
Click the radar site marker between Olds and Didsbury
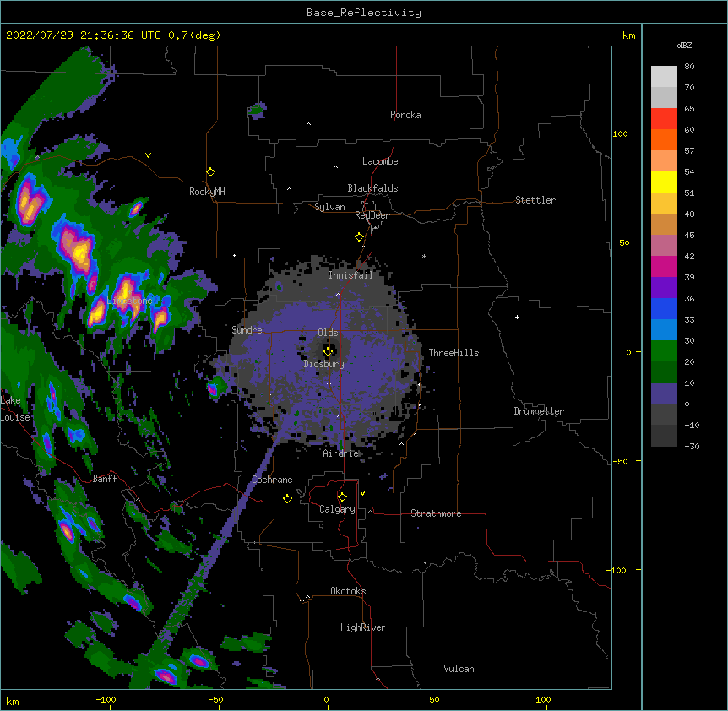(328, 351)
